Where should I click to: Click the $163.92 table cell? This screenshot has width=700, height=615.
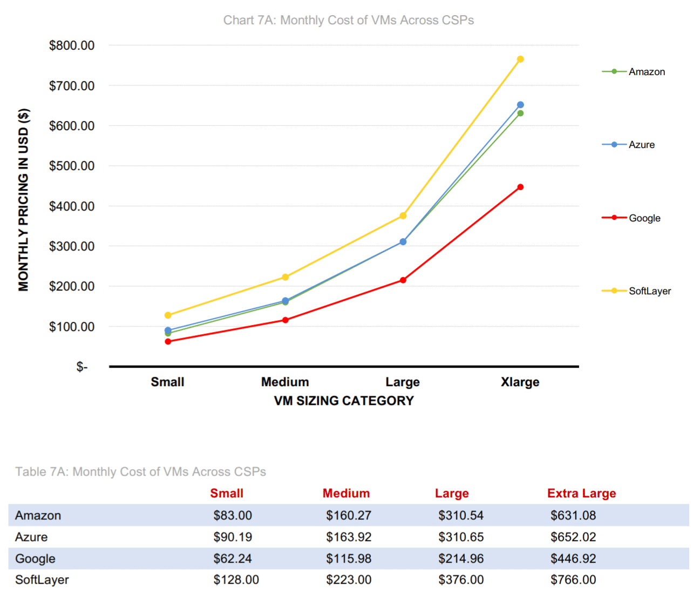click(x=349, y=537)
